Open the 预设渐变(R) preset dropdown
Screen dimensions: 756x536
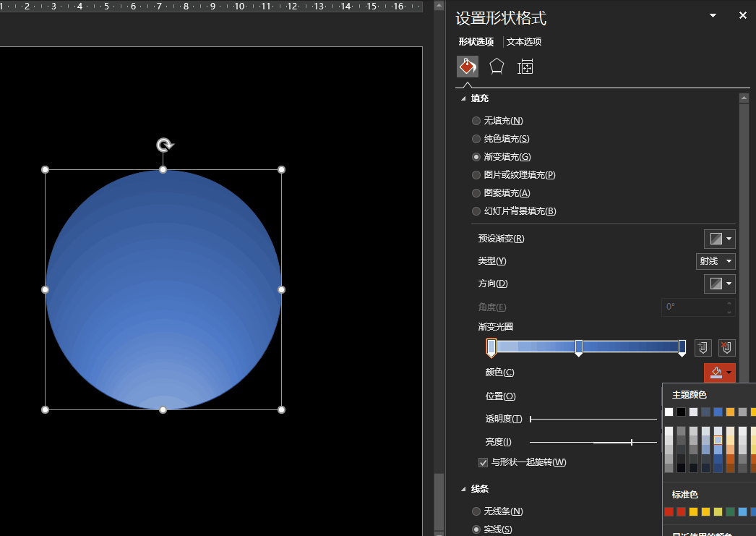click(720, 238)
